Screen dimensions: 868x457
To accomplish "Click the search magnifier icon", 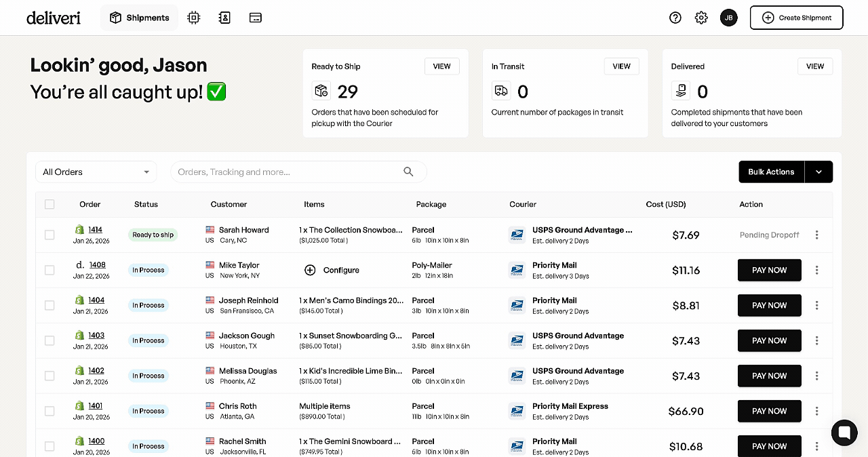I will 408,172.
